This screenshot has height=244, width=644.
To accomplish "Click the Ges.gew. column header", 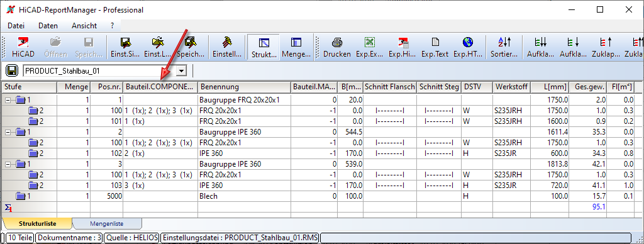I will pyautogui.click(x=588, y=87).
